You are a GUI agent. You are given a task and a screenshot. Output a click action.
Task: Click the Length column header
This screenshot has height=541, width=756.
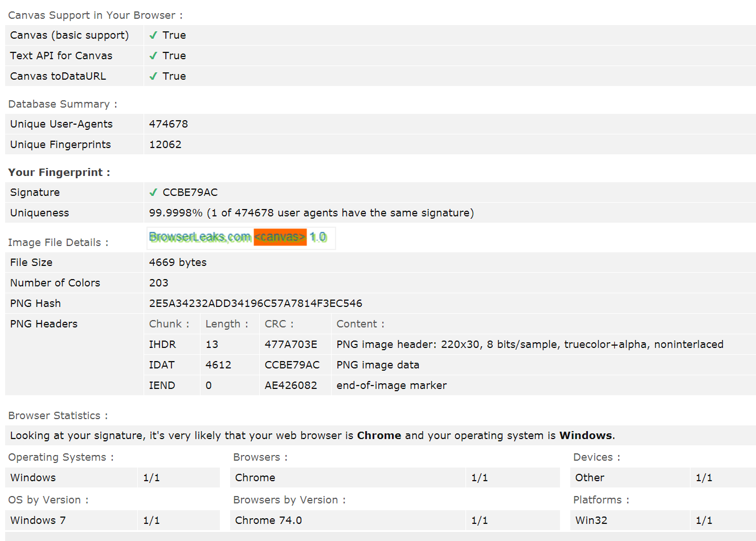point(227,324)
